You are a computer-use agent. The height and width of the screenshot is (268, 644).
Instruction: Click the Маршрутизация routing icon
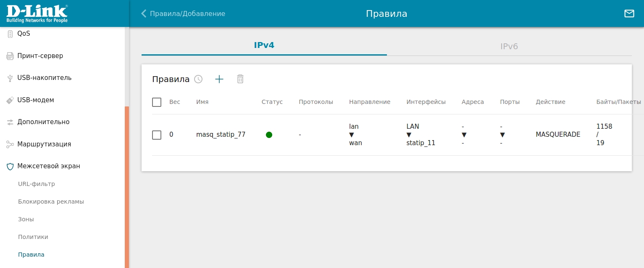10,144
